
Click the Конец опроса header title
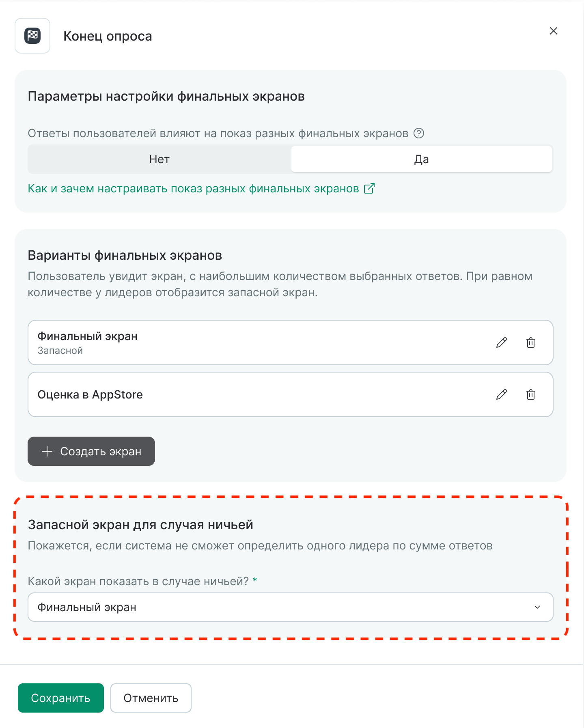coord(108,36)
